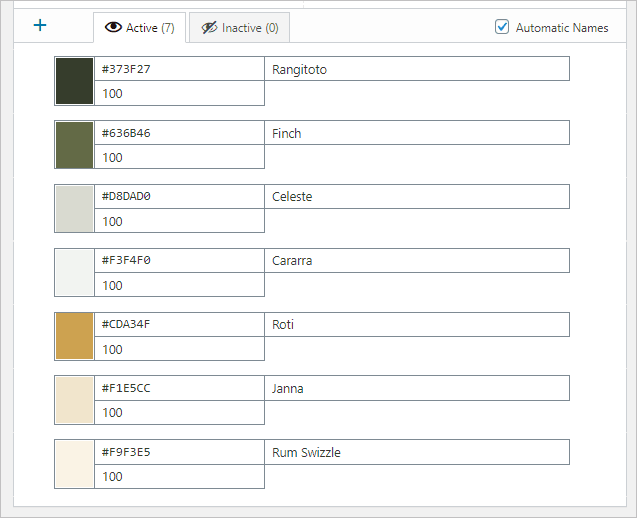Click the Rum Swizzle color swatch

point(74,464)
